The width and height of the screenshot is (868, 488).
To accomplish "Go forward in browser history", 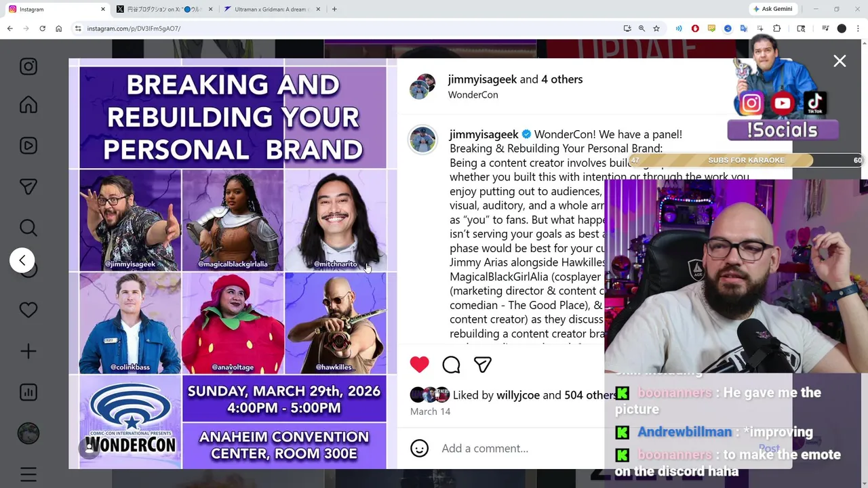I will pos(26,28).
